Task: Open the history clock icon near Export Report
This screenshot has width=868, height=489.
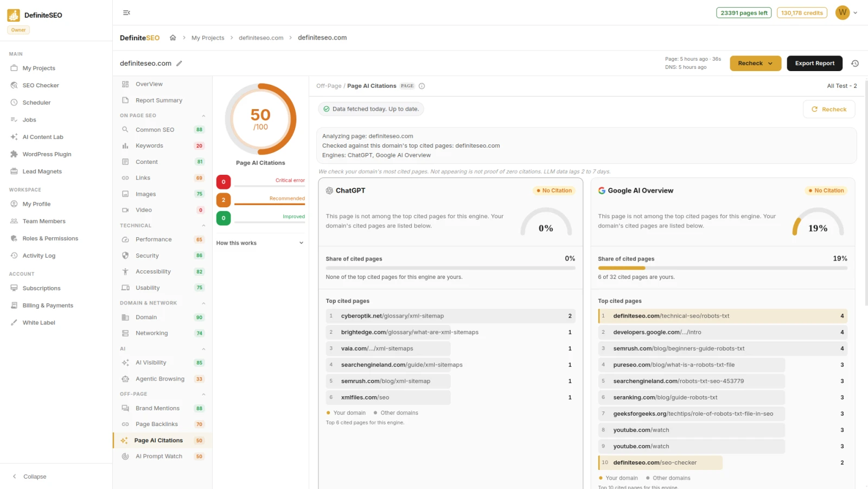Action: coord(855,63)
